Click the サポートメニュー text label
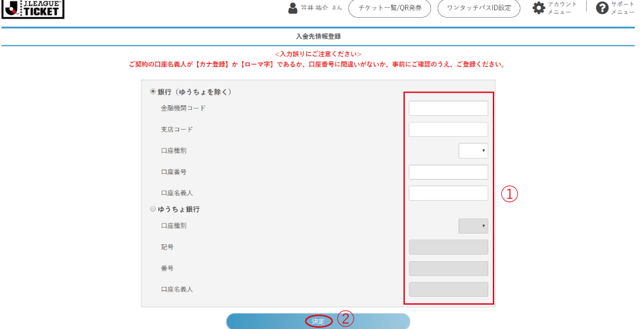 [623, 8]
